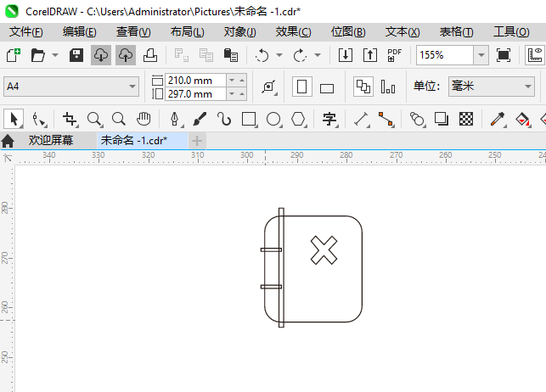Viewport: 546px width, 392px height.
Task: Apply layout to current page only icon
Action: tap(388, 87)
